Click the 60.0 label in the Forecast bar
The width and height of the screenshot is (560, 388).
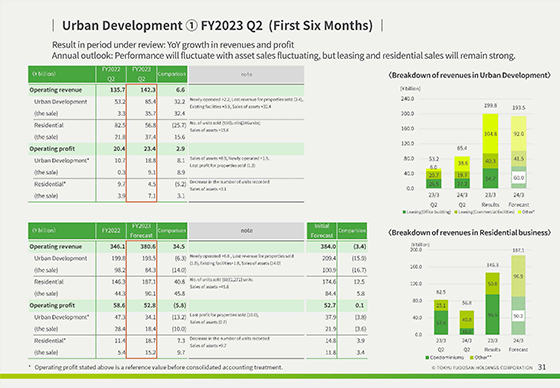click(x=518, y=178)
